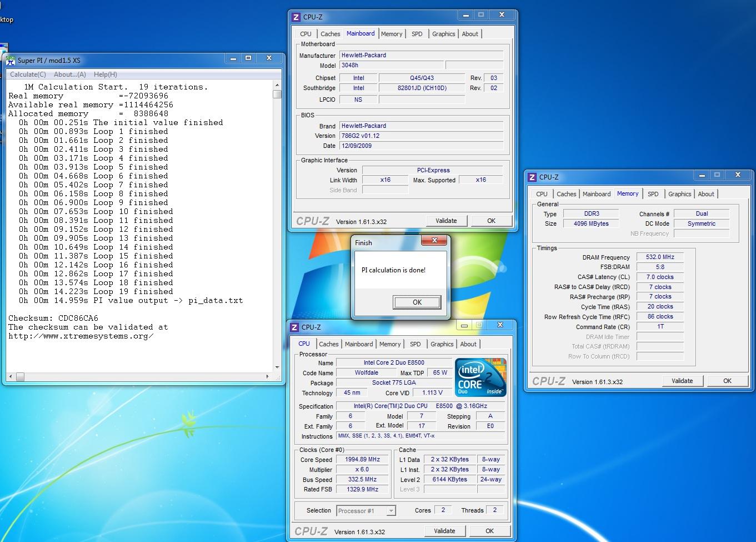Switch to CPU tab in Mainboard window

306,34
